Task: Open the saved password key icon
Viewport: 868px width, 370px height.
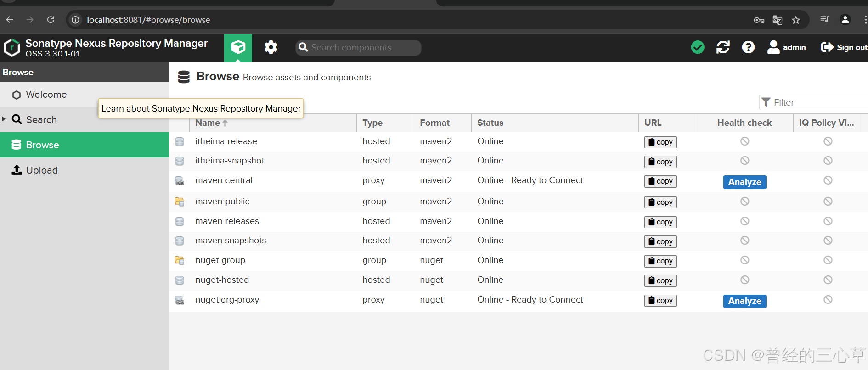Action: coord(759,20)
